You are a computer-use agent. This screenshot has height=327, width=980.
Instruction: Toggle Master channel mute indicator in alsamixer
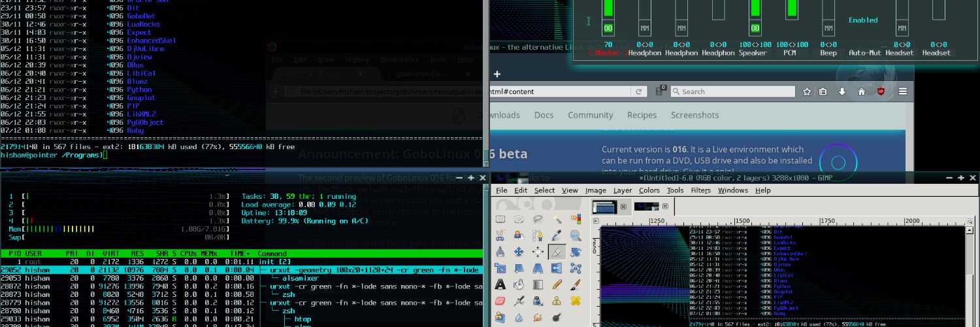coord(608,29)
